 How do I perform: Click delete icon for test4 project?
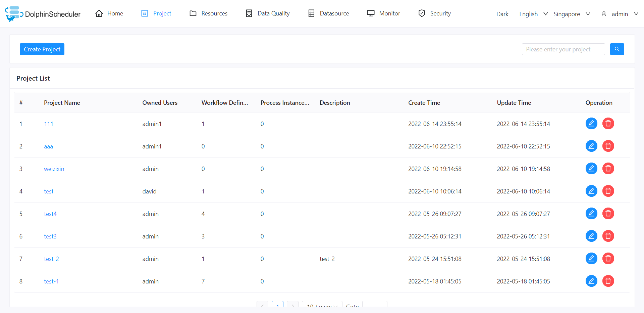pos(608,214)
